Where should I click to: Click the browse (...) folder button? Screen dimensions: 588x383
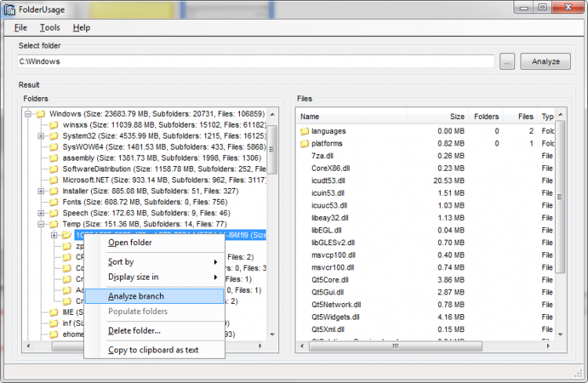point(507,61)
